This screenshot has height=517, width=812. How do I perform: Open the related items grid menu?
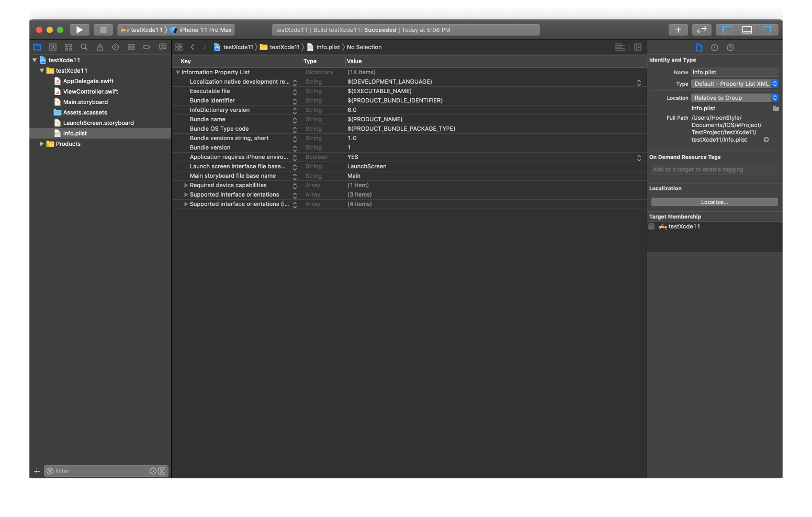pos(179,47)
